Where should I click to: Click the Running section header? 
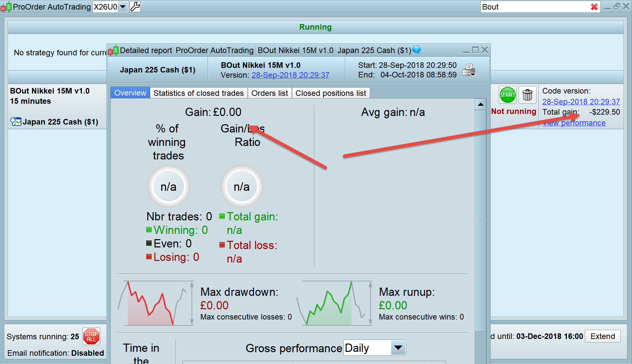tap(315, 27)
